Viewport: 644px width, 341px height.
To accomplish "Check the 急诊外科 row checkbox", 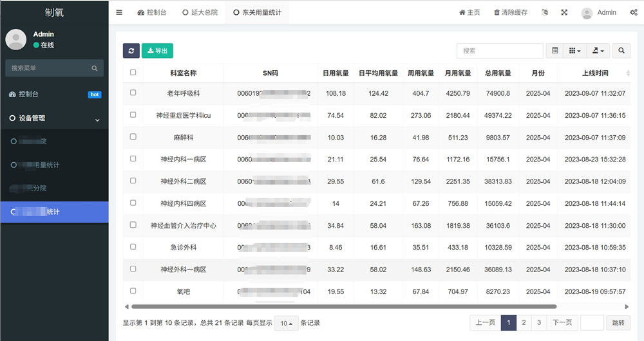I will [x=133, y=246].
